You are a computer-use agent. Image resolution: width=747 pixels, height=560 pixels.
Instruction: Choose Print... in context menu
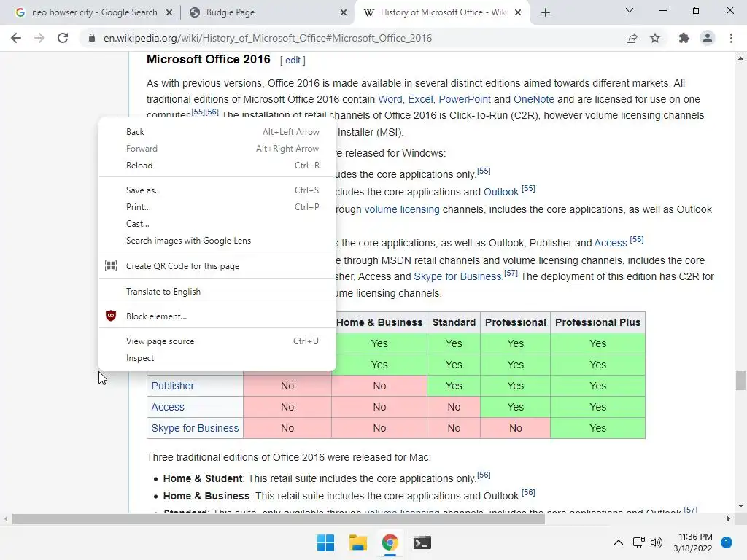217,206
